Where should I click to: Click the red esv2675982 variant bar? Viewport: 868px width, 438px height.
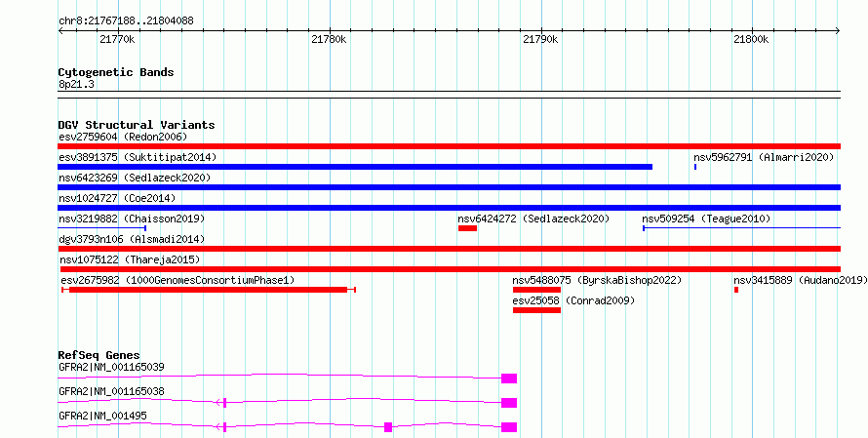coord(208,290)
